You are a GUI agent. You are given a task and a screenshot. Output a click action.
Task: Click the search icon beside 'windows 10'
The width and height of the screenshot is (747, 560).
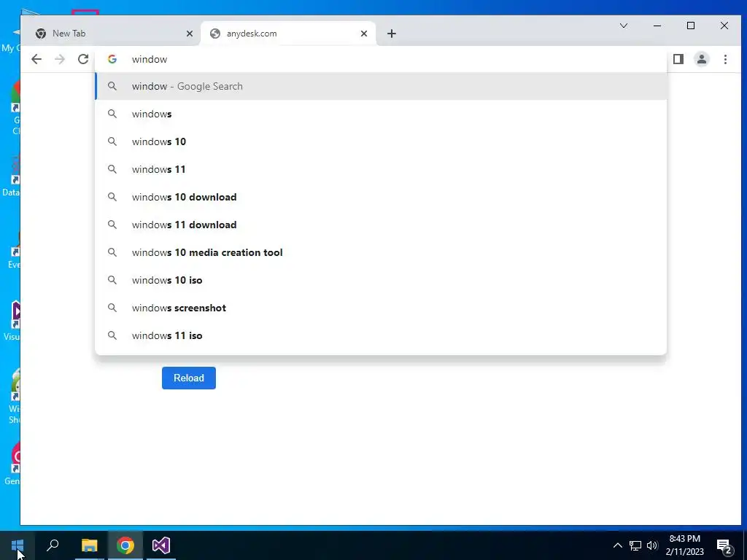pos(112,141)
